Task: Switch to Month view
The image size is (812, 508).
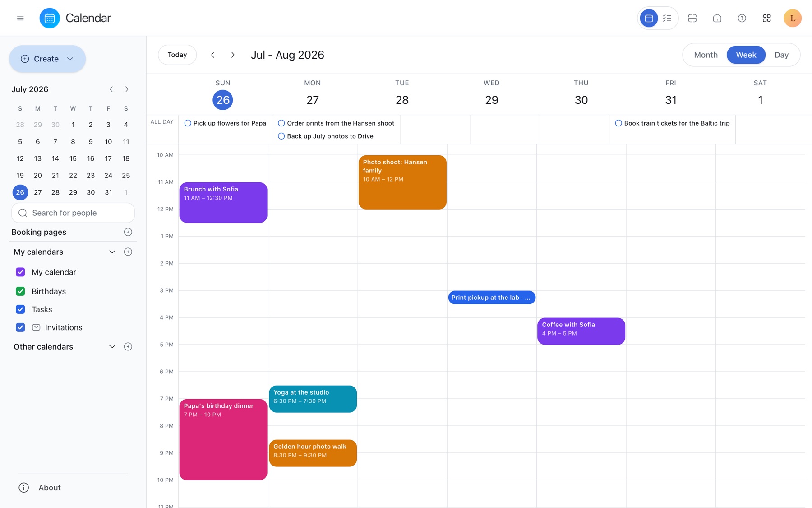Action: tap(706, 55)
